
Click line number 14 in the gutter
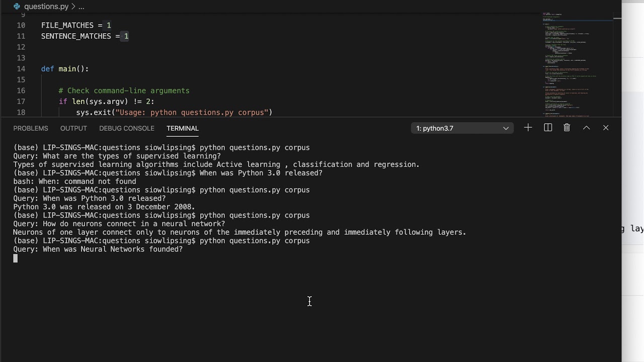coord(21,69)
